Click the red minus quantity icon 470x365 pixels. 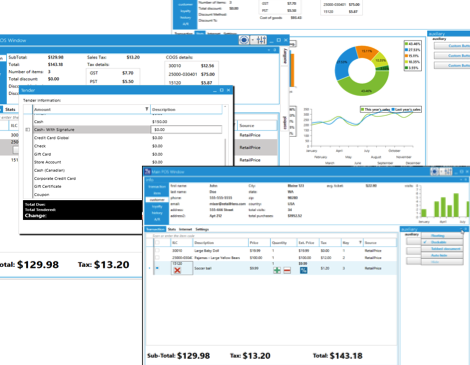pyautogui.click(x=287, y=270)
